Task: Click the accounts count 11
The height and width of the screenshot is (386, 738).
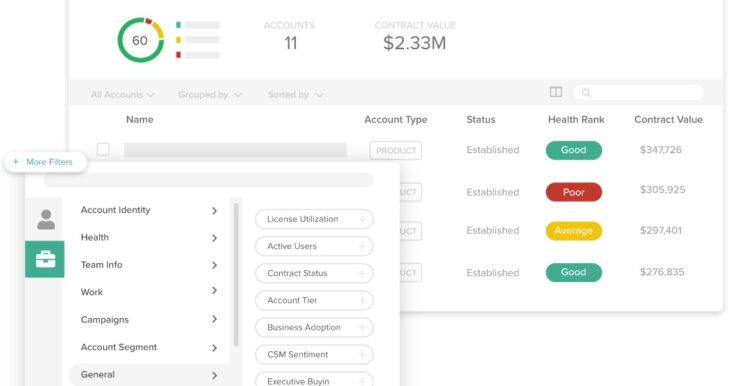Action: point(290,43)
